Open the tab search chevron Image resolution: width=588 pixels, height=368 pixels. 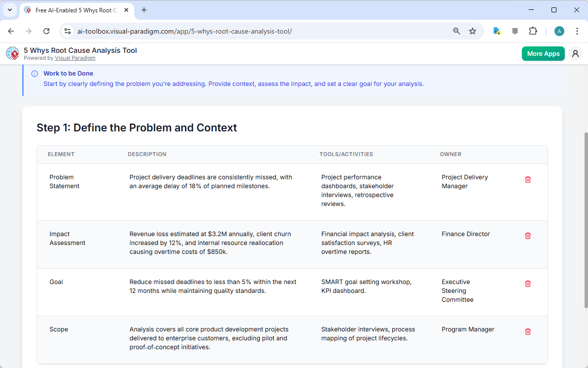pyautogui.click(x=9, y=10)
